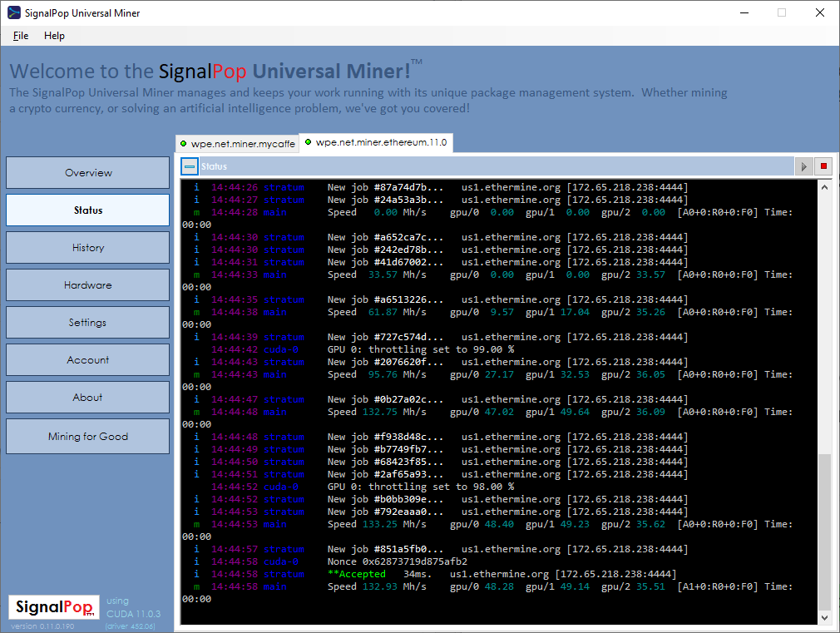Collapse the Status panel with the minus icon

[x=189, y=166]
